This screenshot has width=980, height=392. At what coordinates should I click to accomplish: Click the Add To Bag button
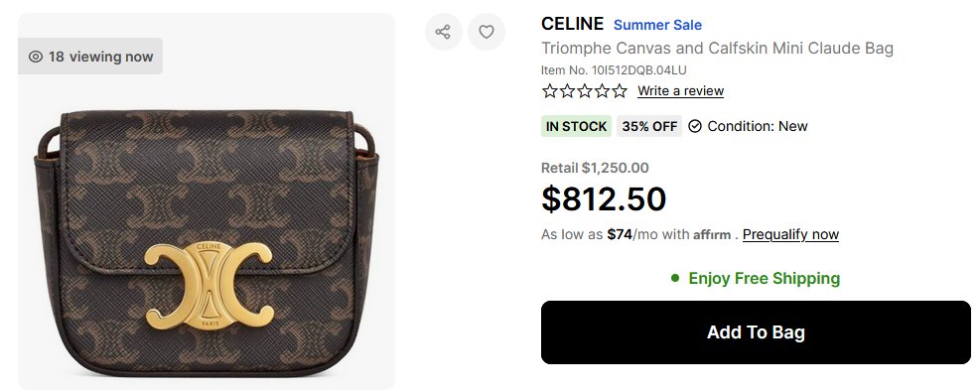[x=756, y=332]
